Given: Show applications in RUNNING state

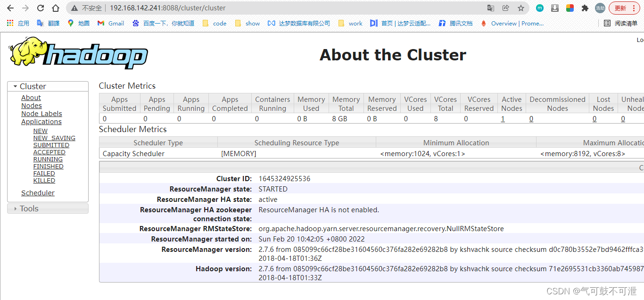Looking at the screenshot, I should click(48, 159).
